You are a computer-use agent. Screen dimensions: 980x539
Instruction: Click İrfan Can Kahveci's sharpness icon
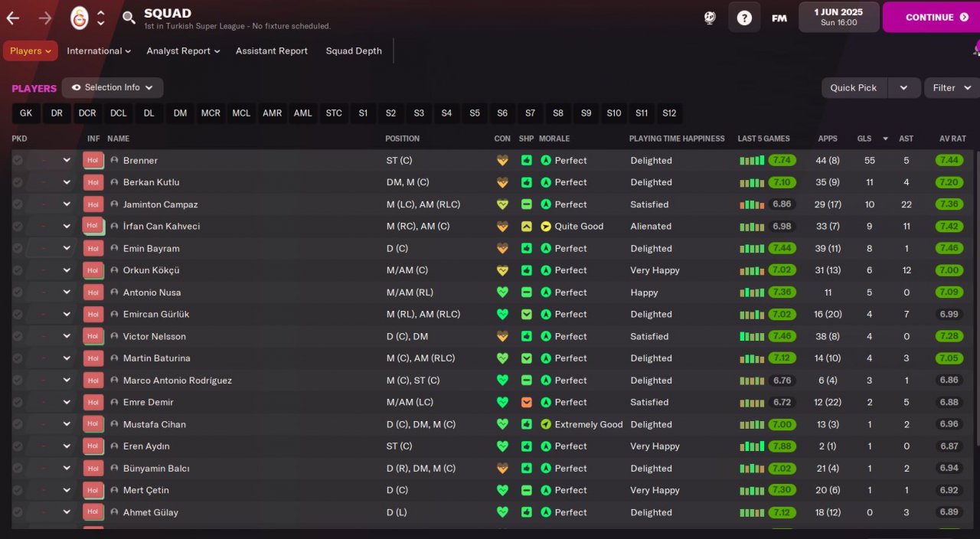527,227
